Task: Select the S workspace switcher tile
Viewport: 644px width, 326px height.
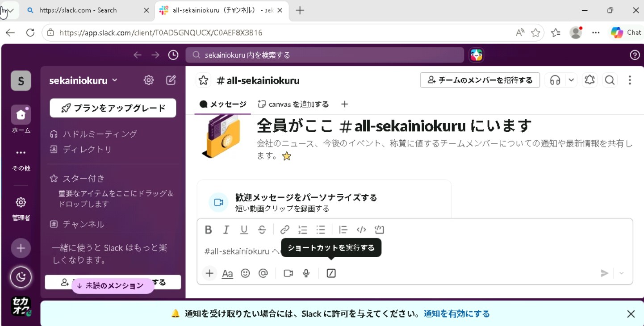Action: (21, 81)
